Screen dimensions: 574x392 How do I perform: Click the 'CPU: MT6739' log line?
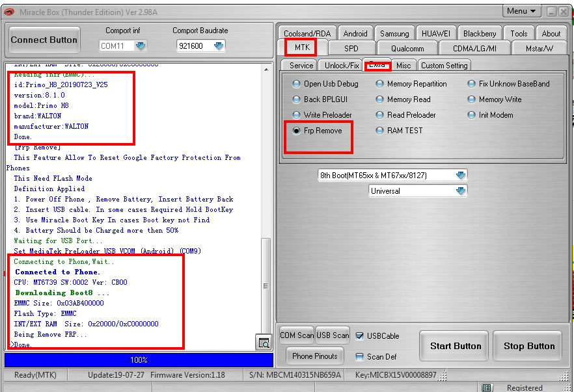[70, 282]
